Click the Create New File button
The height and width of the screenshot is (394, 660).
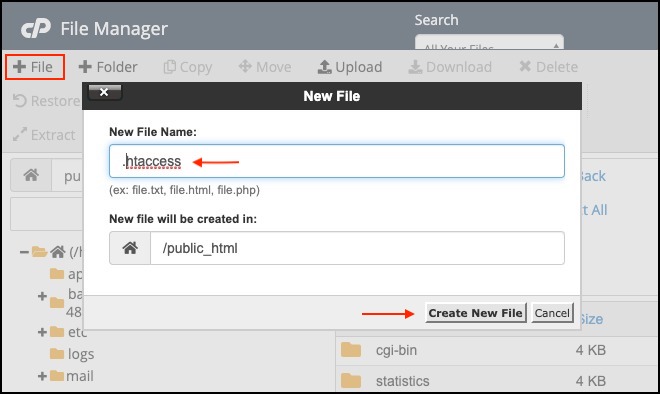coord(476,313)
